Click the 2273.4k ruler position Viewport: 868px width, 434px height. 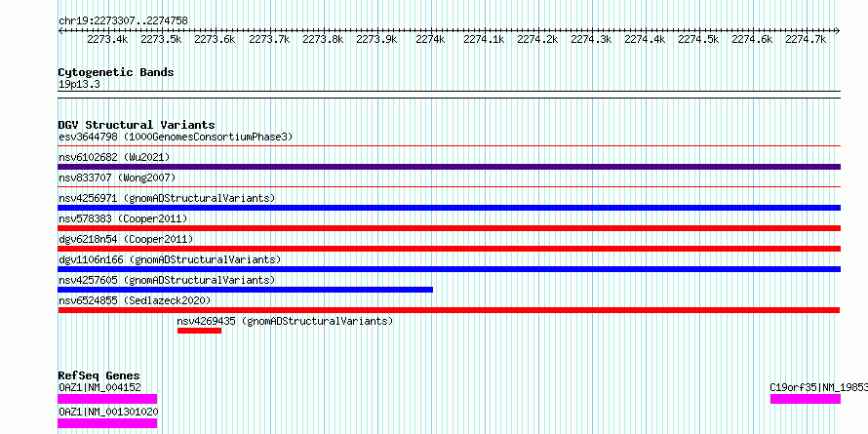click(108, 40)
